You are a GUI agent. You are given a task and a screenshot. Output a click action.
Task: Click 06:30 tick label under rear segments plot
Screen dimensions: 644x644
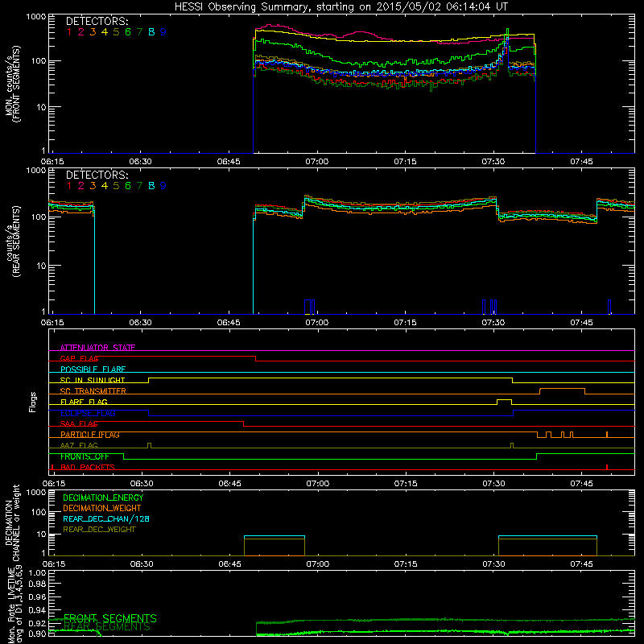[x=140, y=323]
